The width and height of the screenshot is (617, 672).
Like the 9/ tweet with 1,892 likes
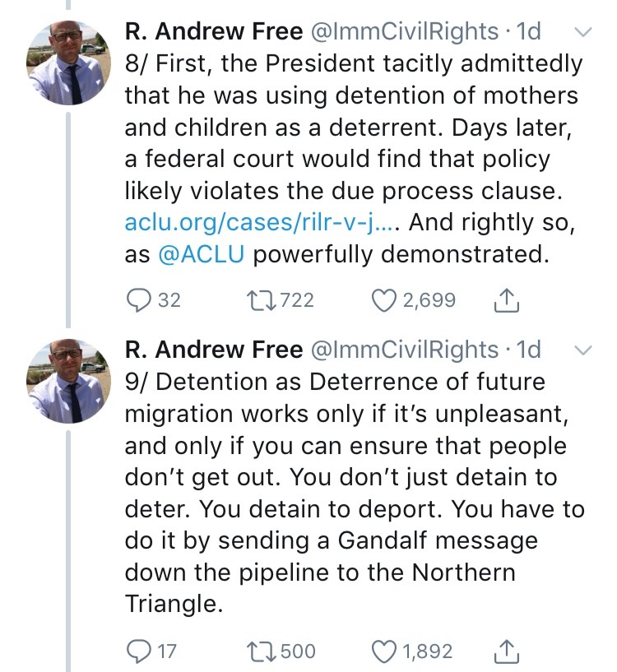pyautogui.click(x=384, y=651)
